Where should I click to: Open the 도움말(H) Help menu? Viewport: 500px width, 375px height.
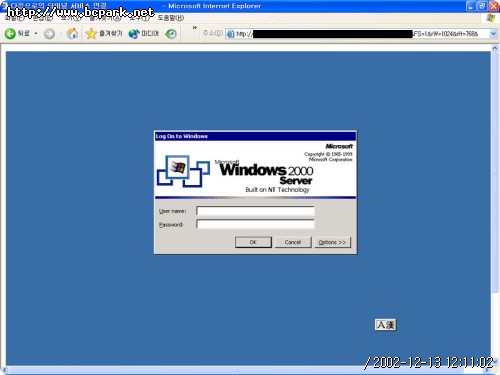pyautogui.click(x=171, y=18)
